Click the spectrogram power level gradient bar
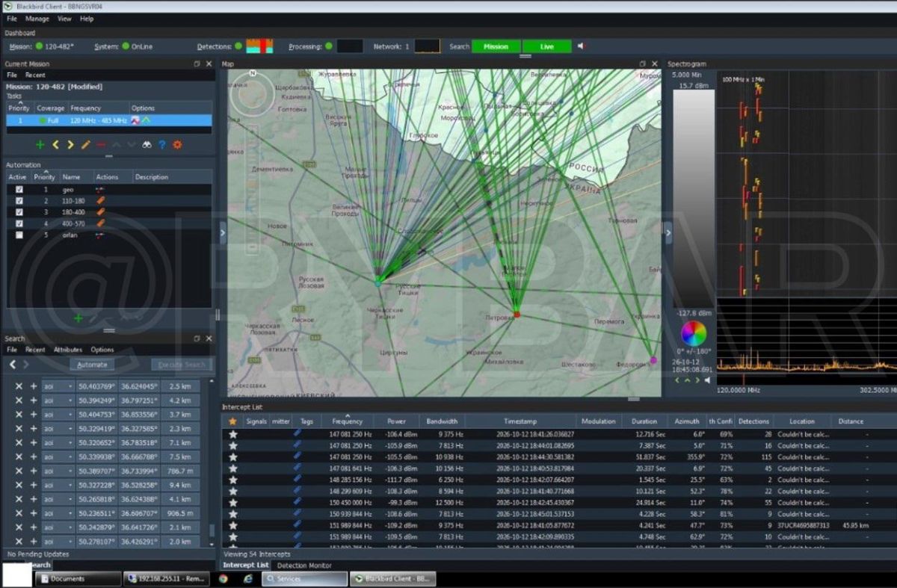 694,199
